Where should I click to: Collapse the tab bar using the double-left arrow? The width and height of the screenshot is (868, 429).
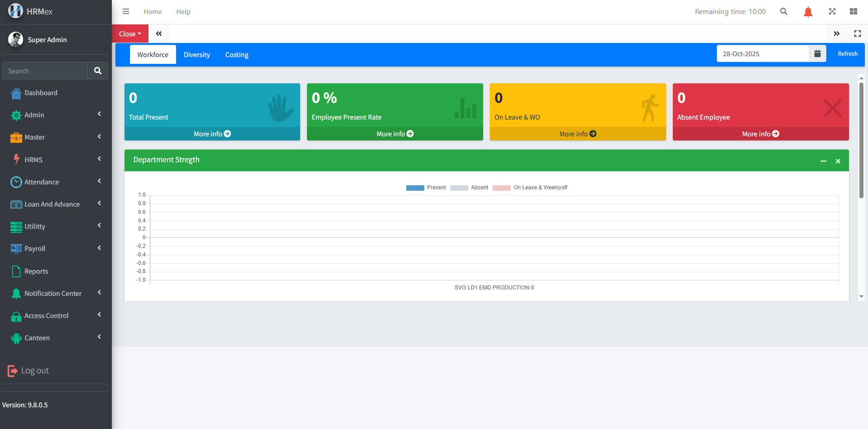pos(158,33)
